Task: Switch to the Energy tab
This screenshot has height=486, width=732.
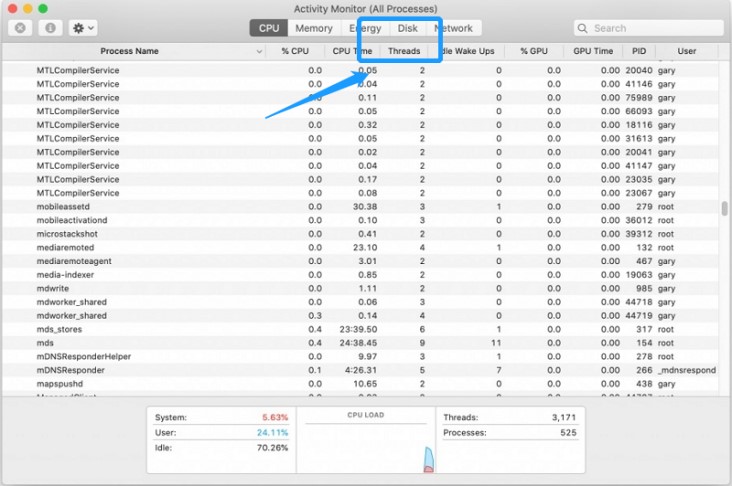Action: pos(365,28)
